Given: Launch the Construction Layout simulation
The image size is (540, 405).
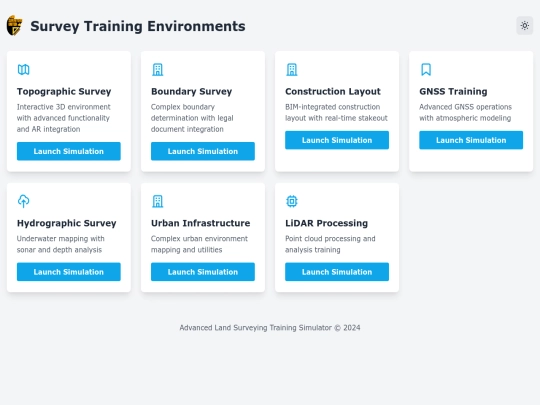Looking at the screenshot, I should pyautogui.click(x=337, y=140).
